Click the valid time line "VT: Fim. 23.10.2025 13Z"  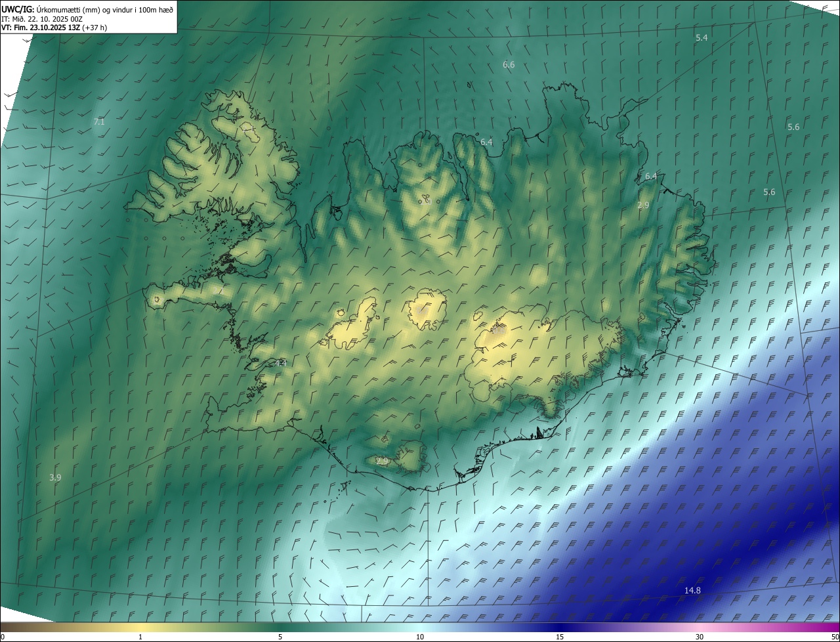[x=41, y=28]
